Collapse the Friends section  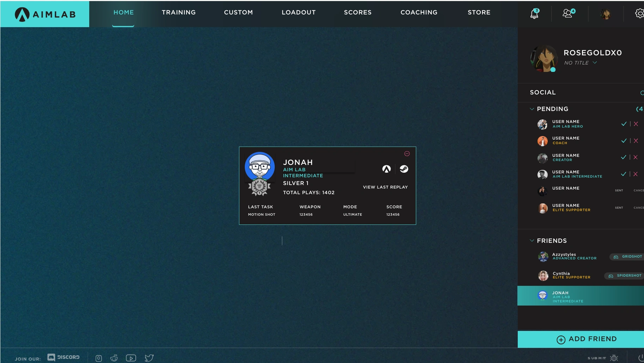[532, 241]
